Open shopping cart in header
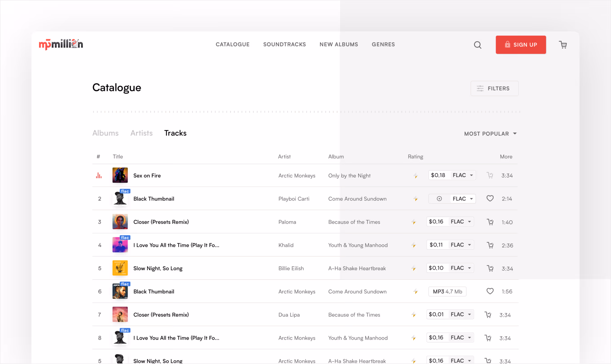 tap(563, 45)
